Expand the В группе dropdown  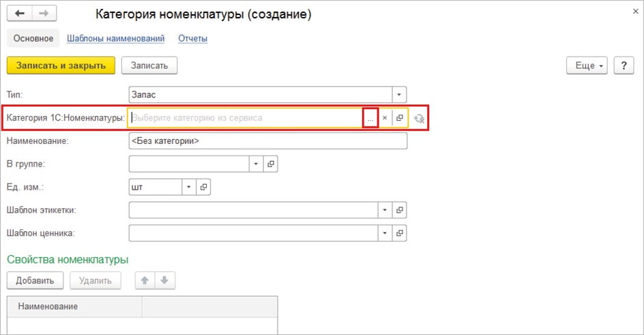pos(257,164)
